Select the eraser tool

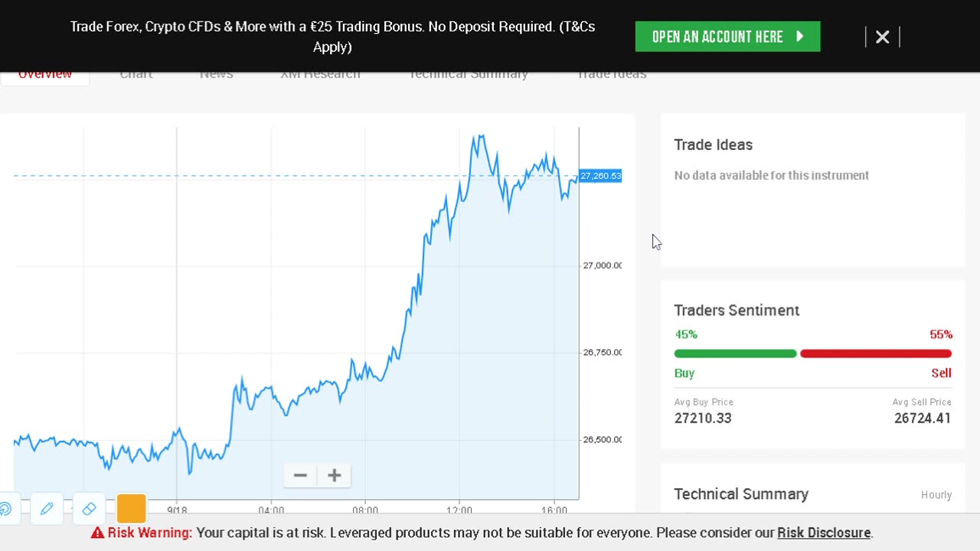[x=89, y=509]
